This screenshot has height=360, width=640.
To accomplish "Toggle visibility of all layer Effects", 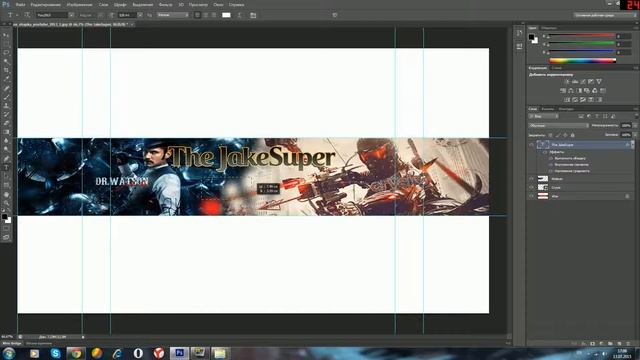I will [x=545, y=152].
